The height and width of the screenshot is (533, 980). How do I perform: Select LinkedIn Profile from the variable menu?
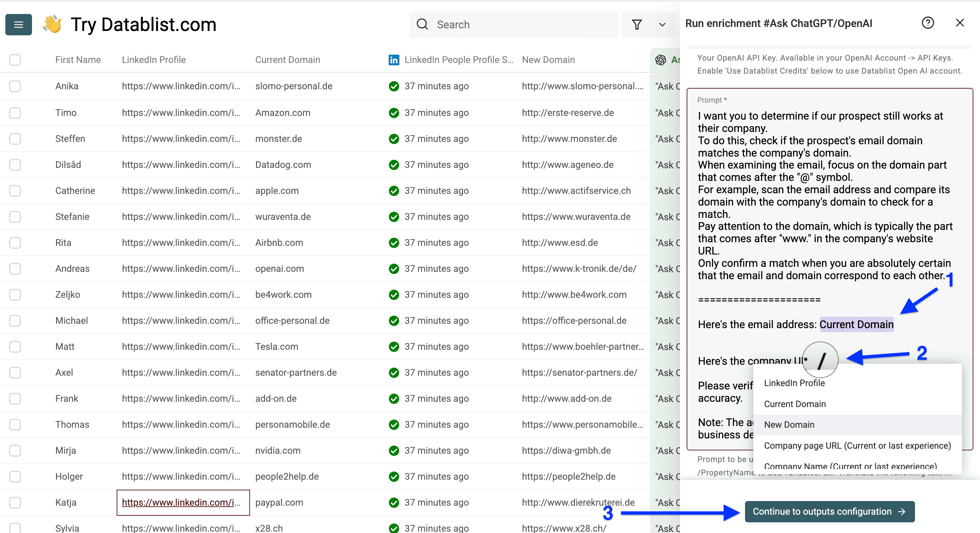pos(794,383)
